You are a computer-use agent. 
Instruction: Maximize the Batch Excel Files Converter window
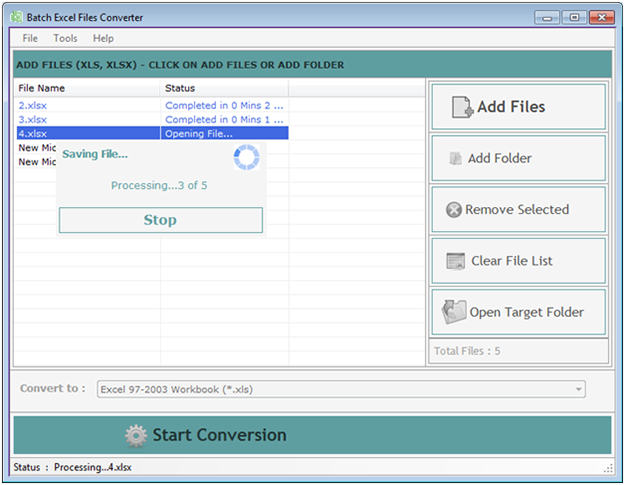click(x=574, y=18)
